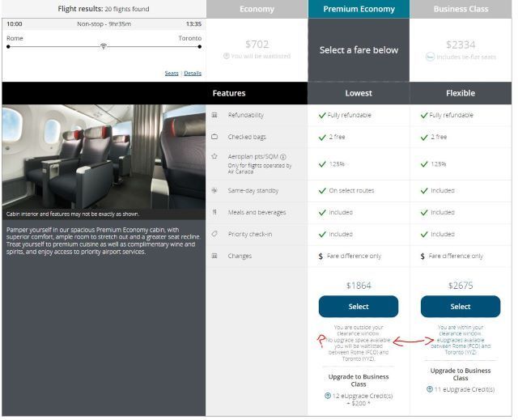
Task: Select the $1864 Lowest fare
Action: tap(359, 307)
